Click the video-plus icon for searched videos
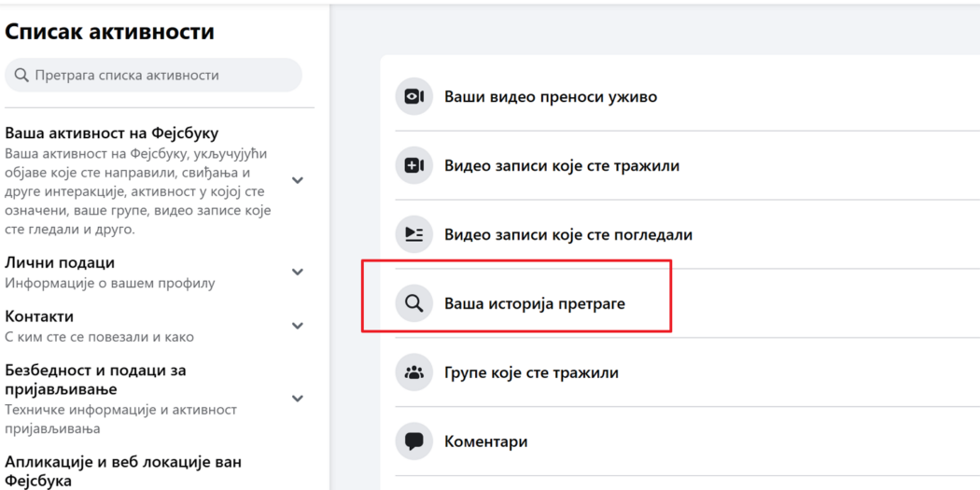Image resolution: width=980 pixels, height=490 pixels. click(x=413, y=165)
